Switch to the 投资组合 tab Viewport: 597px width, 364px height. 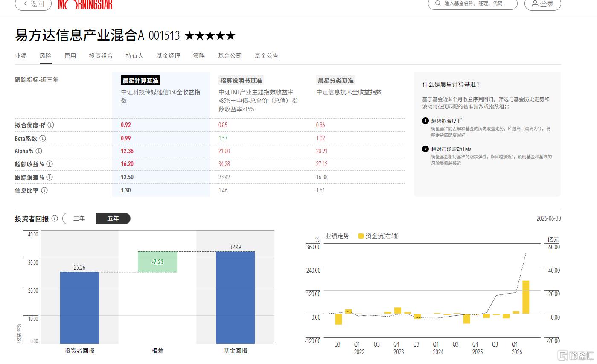tap(101, 56)
